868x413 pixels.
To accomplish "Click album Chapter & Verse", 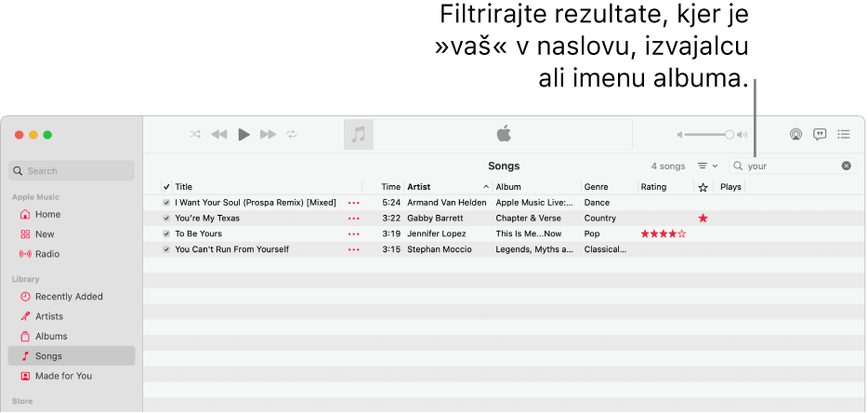I will pos(528,219).
